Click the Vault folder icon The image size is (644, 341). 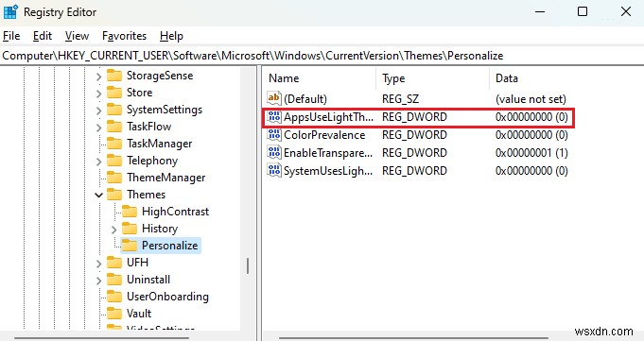click(x=114, y=314)
